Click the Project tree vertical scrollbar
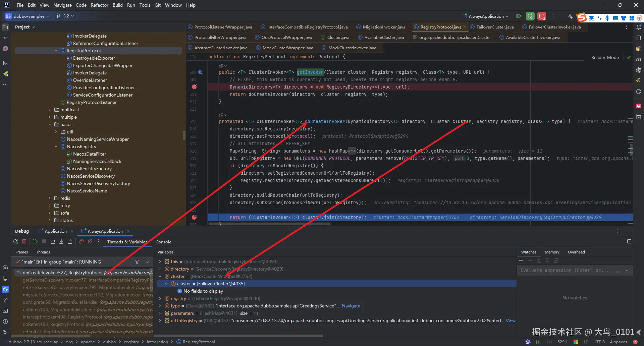This screenshot has height=346, width=644. (184, 135)
